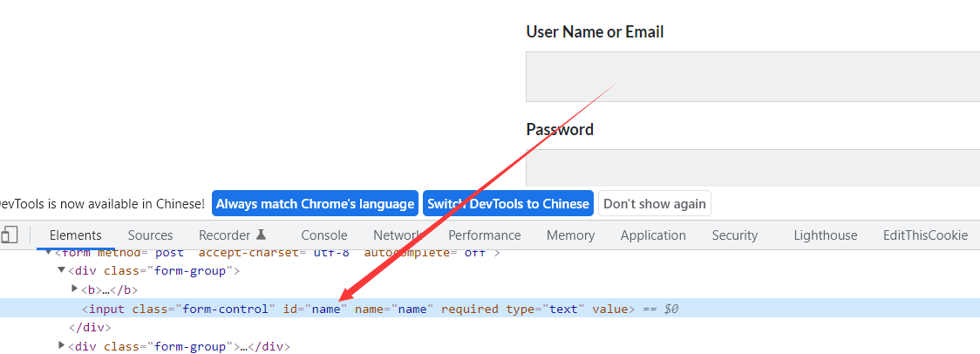Click the Password input field
Image resolution: width=980 pixels, height=354 pixels.
[x=752, y=167]
